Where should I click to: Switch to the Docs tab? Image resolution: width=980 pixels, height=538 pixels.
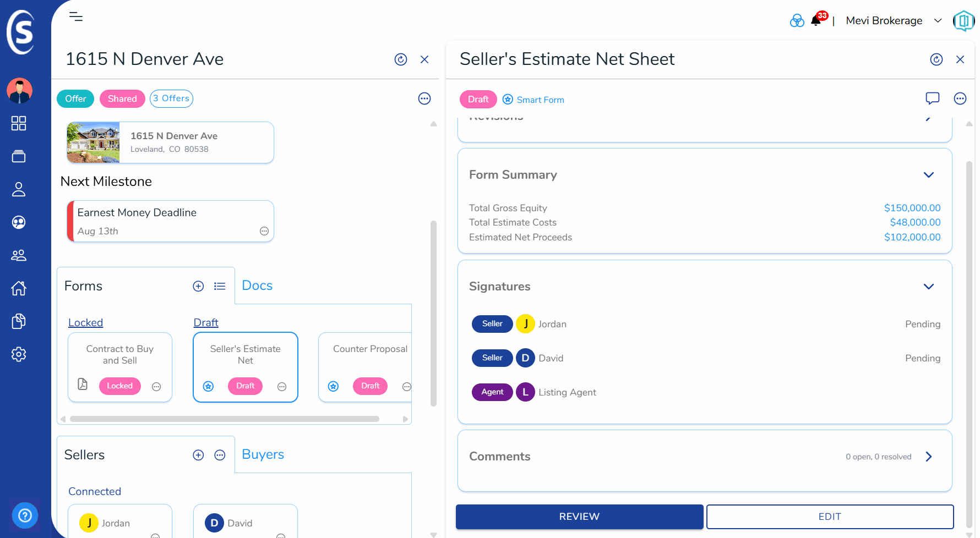[x=257, y=286]
